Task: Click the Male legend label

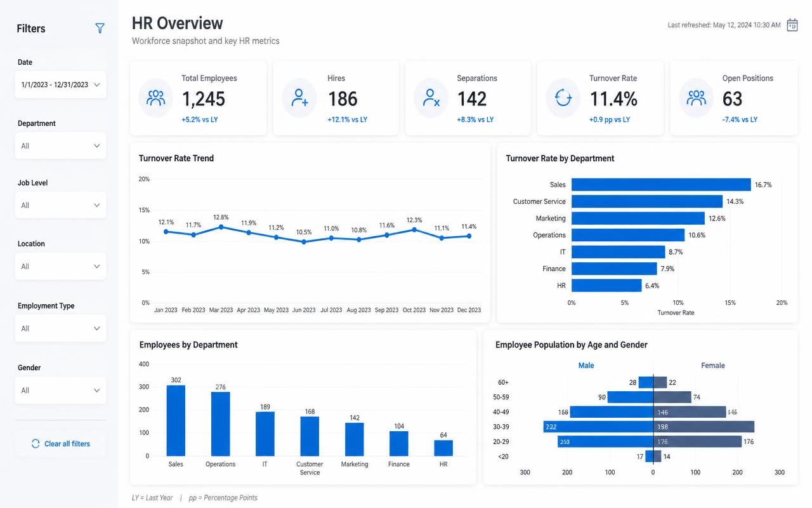Action: (586, 365)
